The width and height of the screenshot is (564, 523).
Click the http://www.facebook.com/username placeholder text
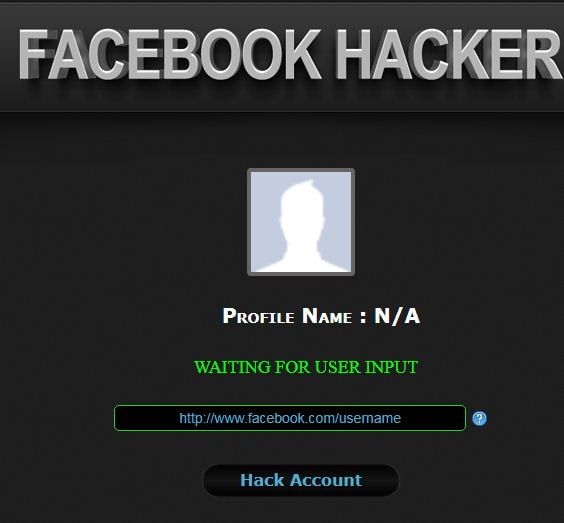(290, 418)
